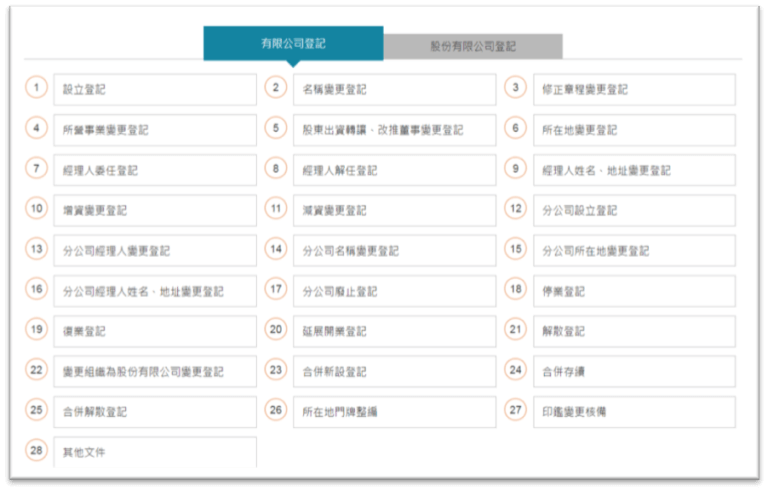Click the number 12 circle icon
Image resolution: width=768 pixels, height=491 pixels.
click(515, 209)
